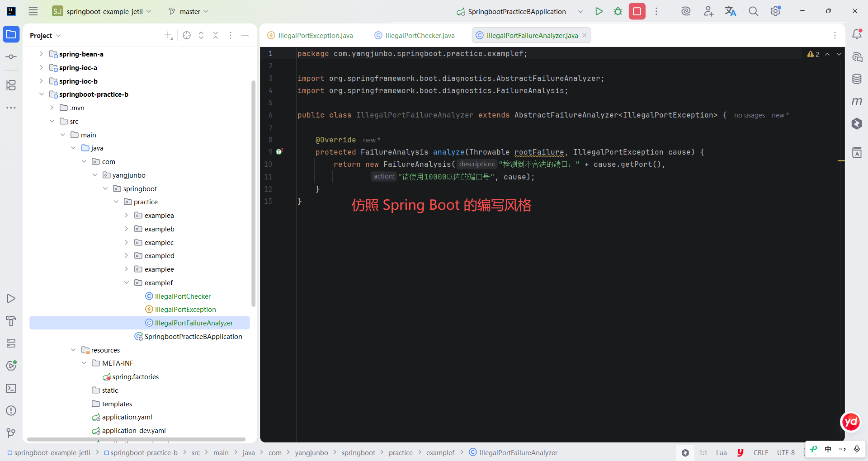Open the Maven tool window icon
The height and width of the screenshot is (461, 868).
tap(857, 101)
